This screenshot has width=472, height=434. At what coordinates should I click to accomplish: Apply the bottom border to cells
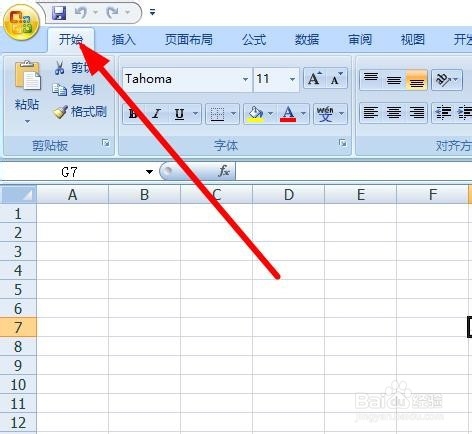coord(217,114)
